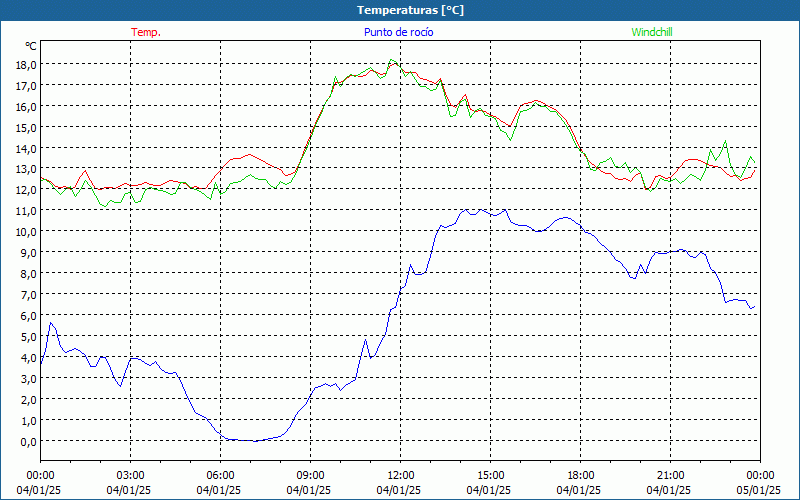The image size is (800, 500).
Task: Click the '21:00' time label
Action: pos(670,476)
